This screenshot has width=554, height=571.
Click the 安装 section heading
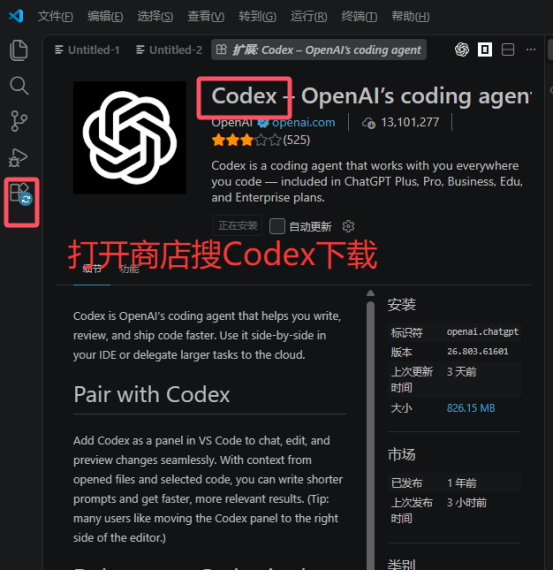click(x=401, y=304)
